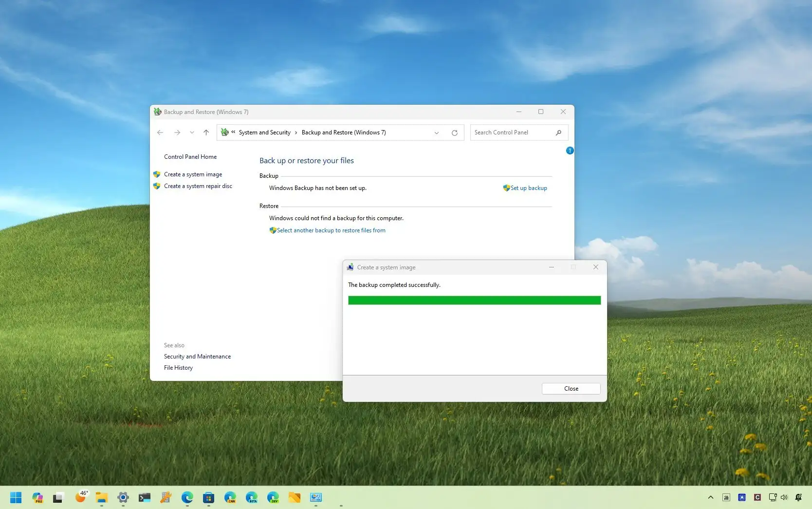The width and height of the screenshot is (812, 509).
Task: Open network status in system tray
Action: click(773, 497)
